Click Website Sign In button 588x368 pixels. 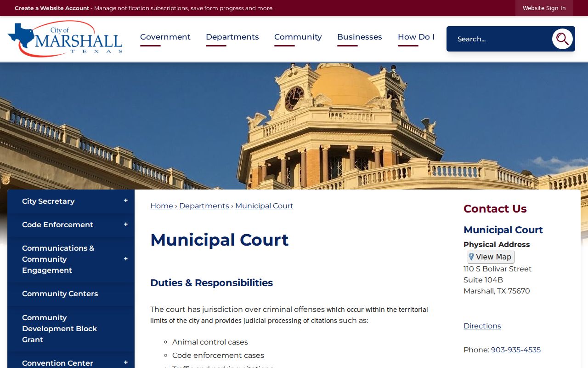[x=544, y=8]
